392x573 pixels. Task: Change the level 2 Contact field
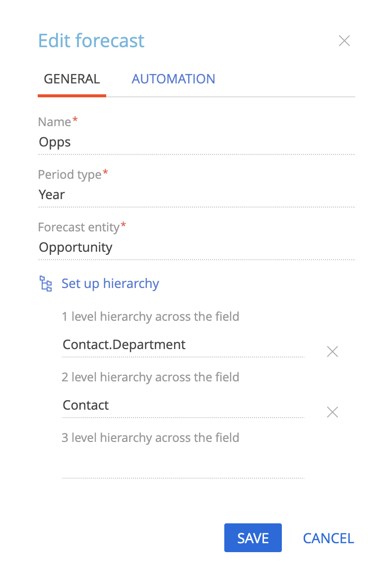coord(183,405)
